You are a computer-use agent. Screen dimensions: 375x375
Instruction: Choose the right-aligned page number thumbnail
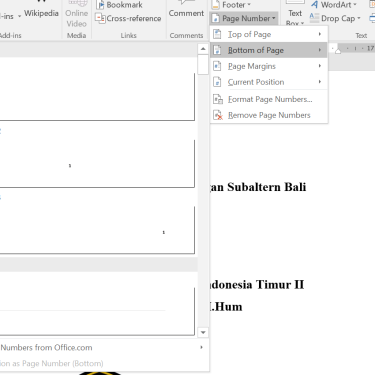point(97,230)
